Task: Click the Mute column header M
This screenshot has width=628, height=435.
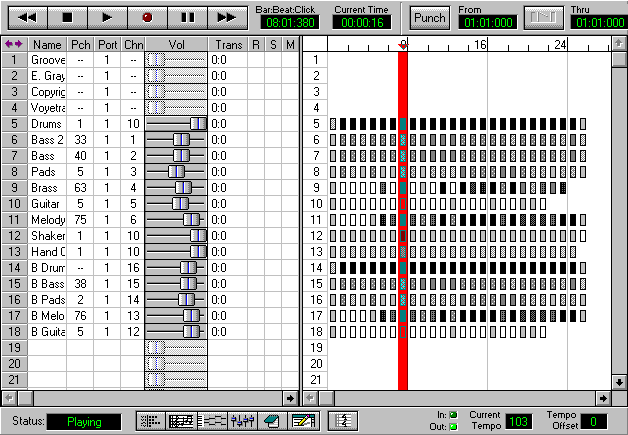Action: (x=290, y=45)
